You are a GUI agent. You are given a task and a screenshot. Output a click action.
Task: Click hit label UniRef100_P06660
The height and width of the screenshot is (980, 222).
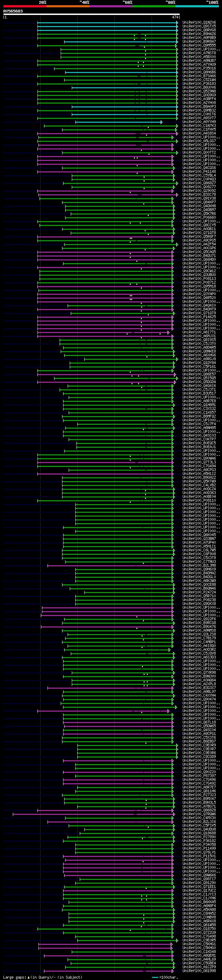tap(199, 217)
